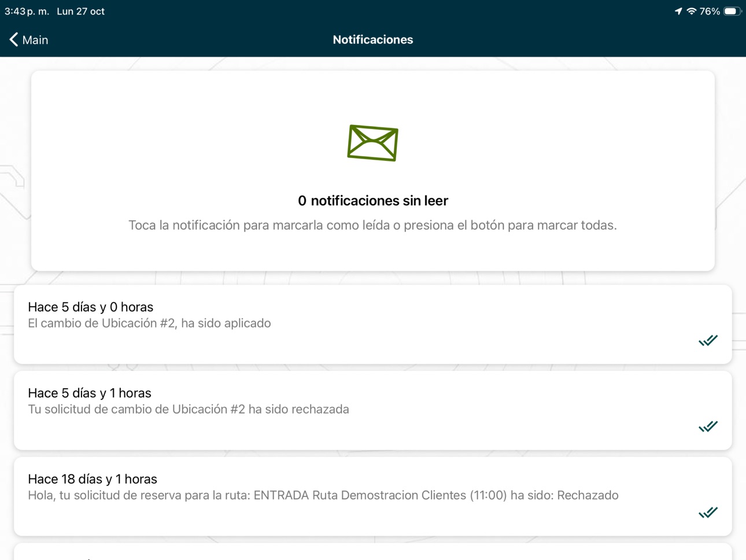
Task: Tap the date 'Lun 27 oct'
Action: pyautogui.click(x=80, y=11)
